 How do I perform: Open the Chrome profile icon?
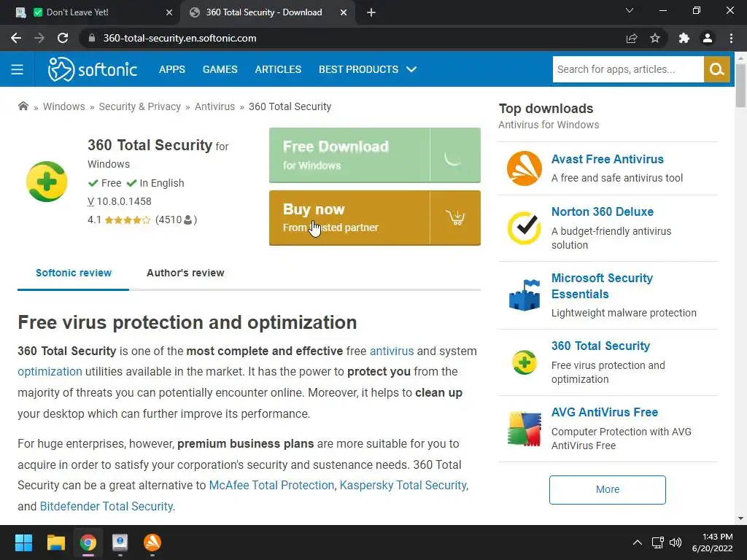pyautogui.click(x=708, y=38)
